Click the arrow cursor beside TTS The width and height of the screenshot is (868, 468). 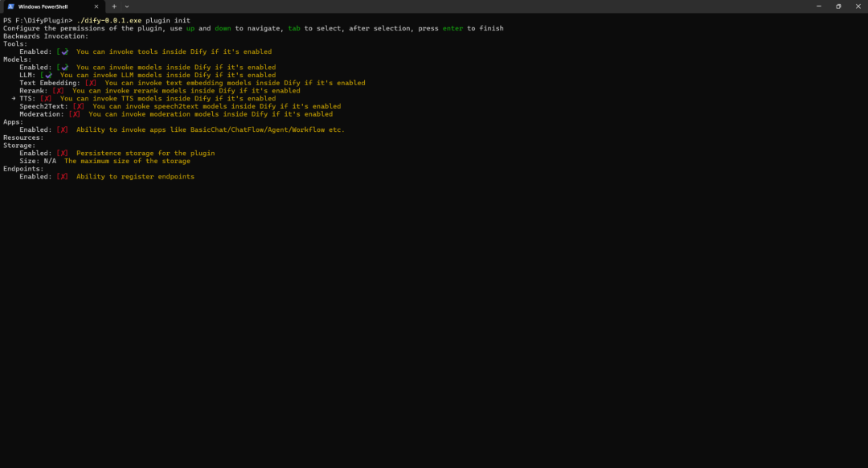pyautogui.click(x=14, y=99)
